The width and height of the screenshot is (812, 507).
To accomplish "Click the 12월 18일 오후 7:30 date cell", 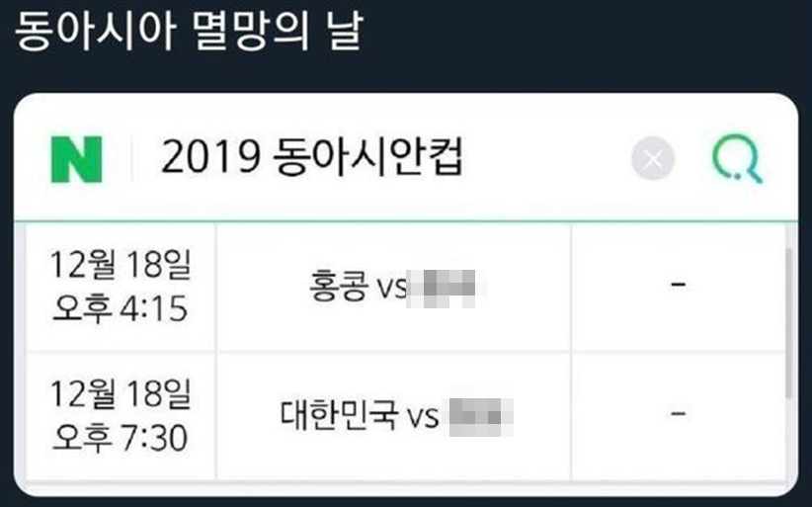I will (x=121, y=416).
